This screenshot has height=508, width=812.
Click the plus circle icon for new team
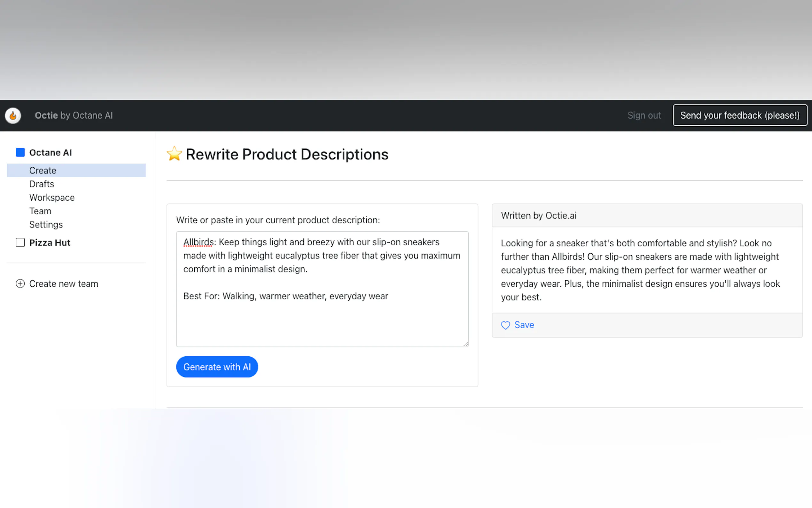(x=20, y=283)
